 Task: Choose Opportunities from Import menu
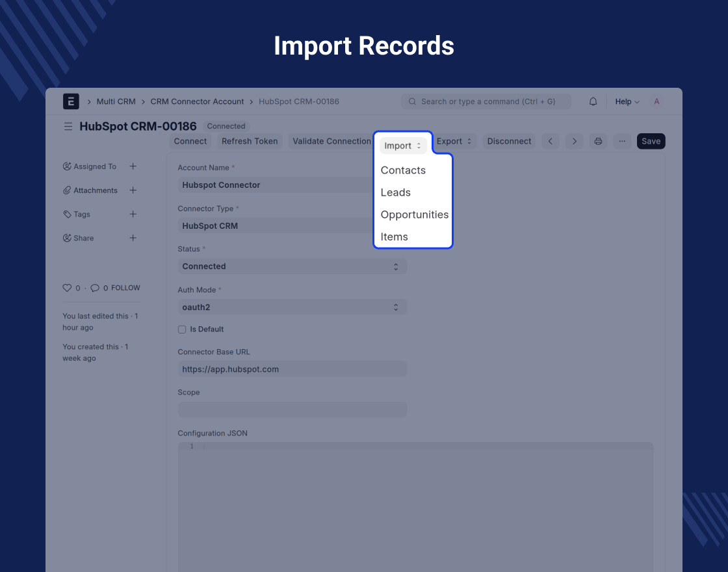[x=415, y=215]
